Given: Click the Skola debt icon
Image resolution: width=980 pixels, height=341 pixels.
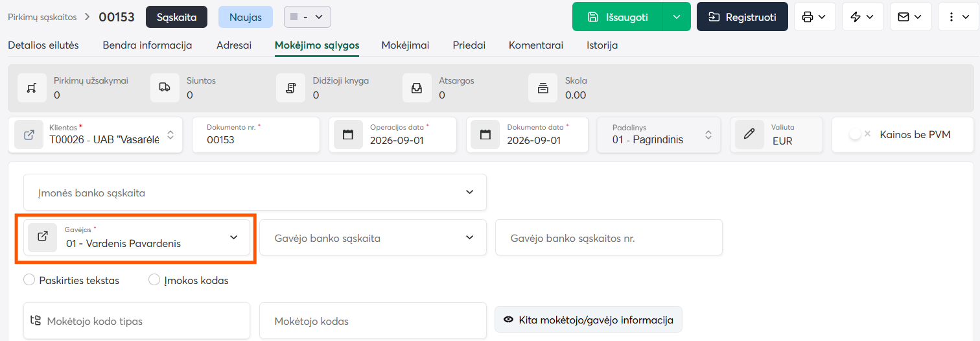Looking at the screenshot, I should (x=542, y=88).
